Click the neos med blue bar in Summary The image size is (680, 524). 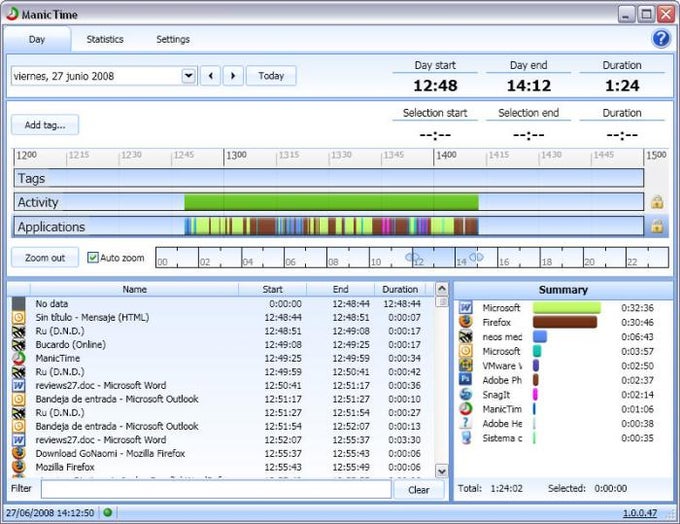(x=539, y=337)
